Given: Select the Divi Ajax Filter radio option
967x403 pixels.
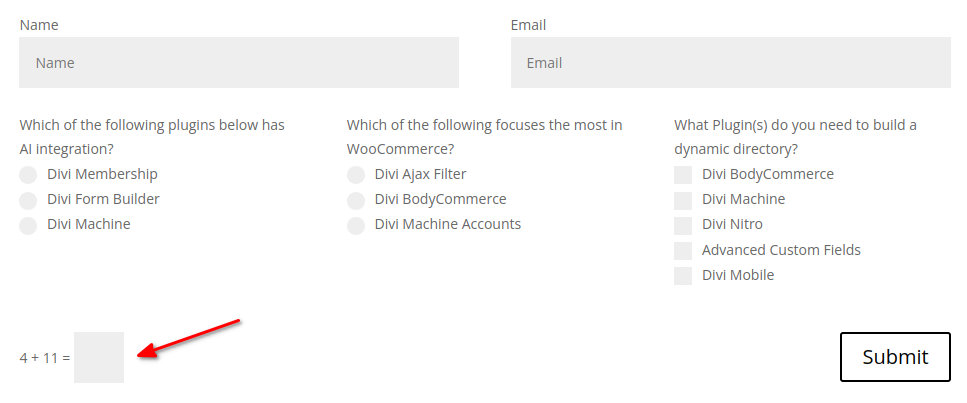Looking at the screenshot, I should point(356,175).
